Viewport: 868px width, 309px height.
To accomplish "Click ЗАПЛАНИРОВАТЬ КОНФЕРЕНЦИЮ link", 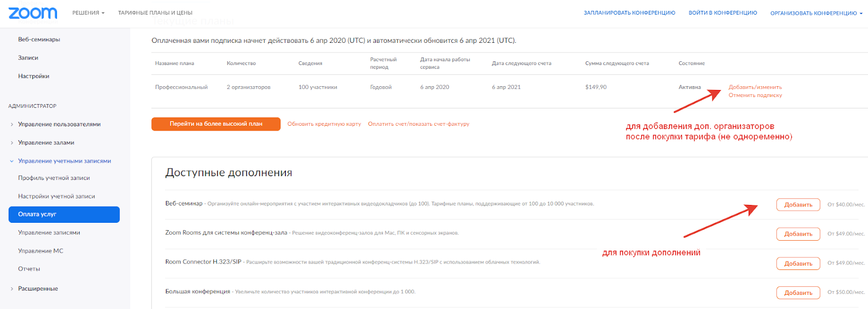I will tap(629, 13).
